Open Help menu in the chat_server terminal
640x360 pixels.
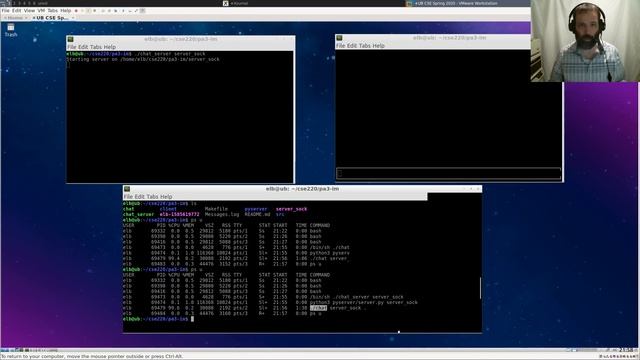[x=109, y=47]
